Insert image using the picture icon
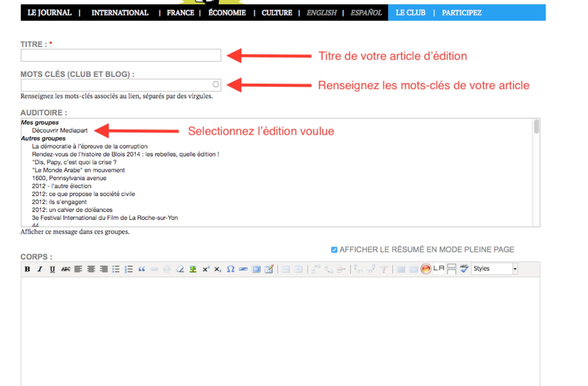The width and height of the screenshot is (588, 386). [193, 269]
